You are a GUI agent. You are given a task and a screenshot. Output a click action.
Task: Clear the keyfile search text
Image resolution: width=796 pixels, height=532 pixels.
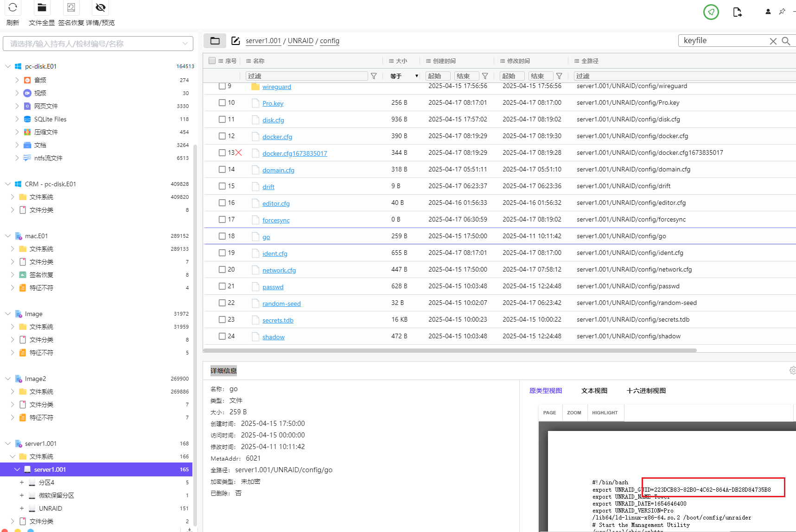coord(773,41)
